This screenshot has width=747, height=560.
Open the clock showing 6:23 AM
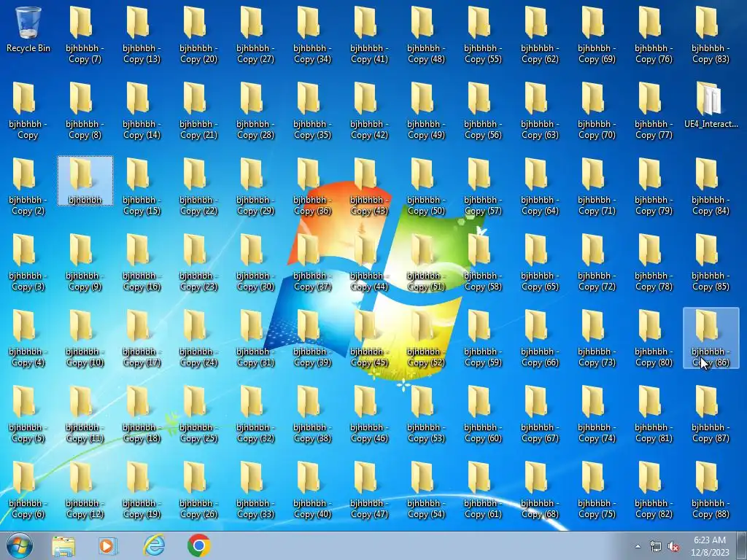(x=710, y=546)
